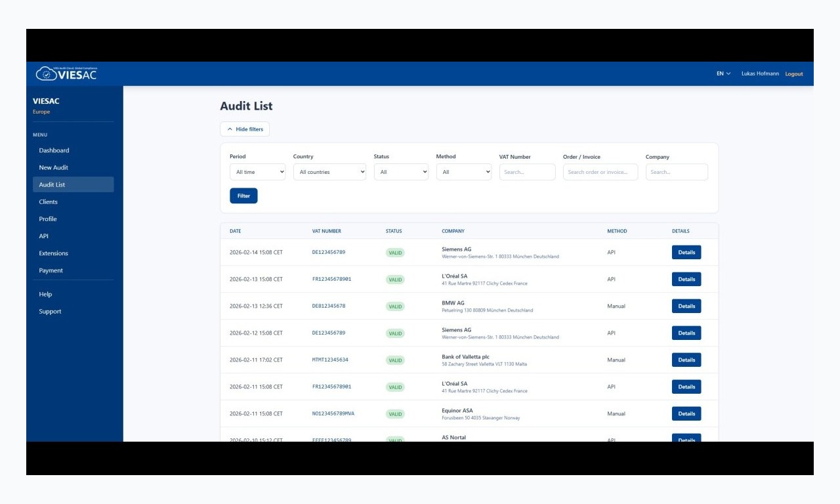
Task: Open Details for Bank of Valletta plc
Action: click(x=686, y=360)
